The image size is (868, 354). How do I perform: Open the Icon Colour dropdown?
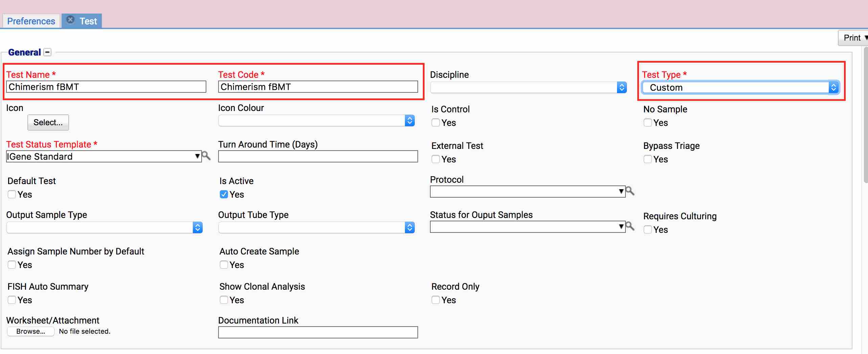317,120
